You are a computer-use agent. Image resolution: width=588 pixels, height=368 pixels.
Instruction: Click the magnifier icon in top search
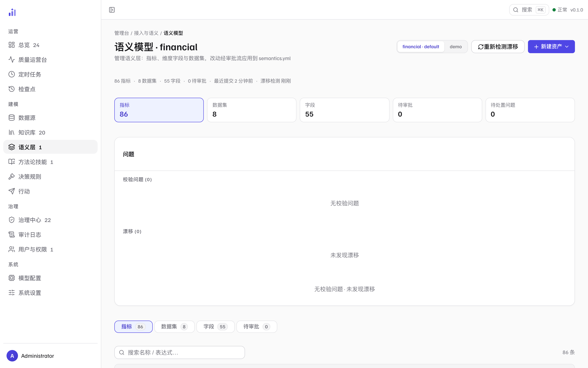pyautogui.click(x=516, y=10)
